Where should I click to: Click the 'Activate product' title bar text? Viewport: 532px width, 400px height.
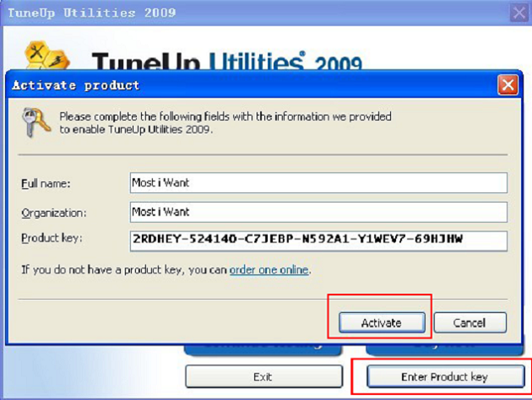[x=76, y=85]
